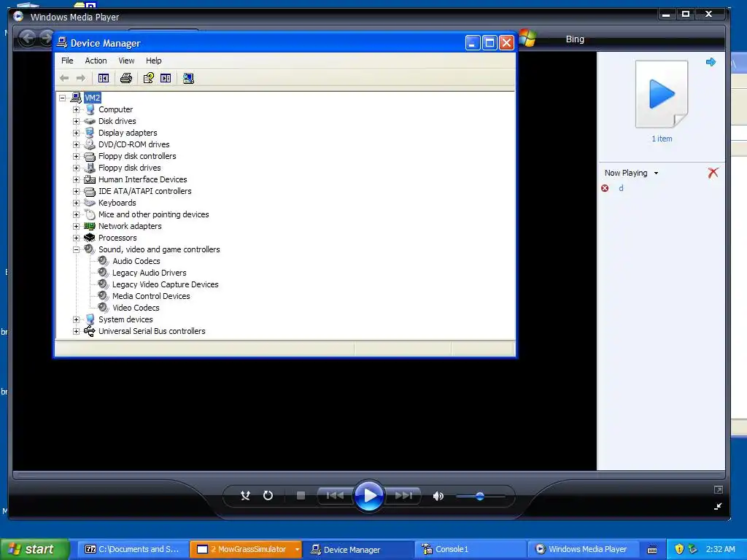Open the View menu in Device Manager
Viewport: 747px width, 560px height.
pyautogui.click(x=126, y=61)
